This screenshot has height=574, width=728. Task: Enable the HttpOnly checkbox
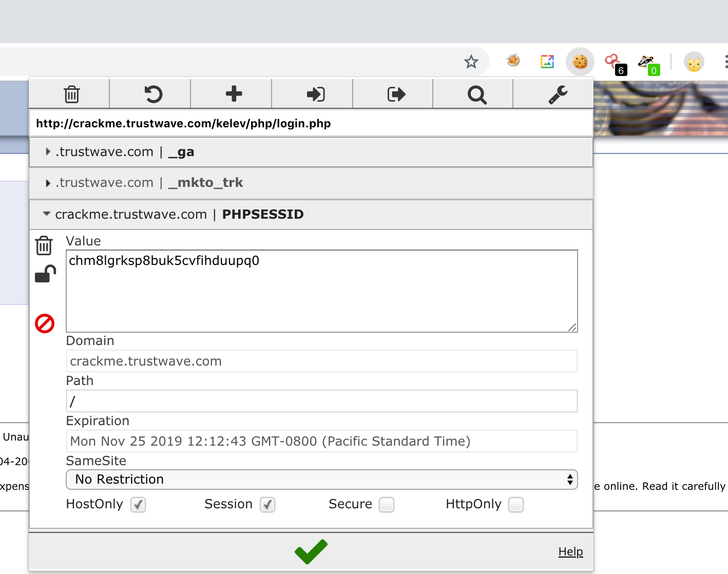pos(516,505)
